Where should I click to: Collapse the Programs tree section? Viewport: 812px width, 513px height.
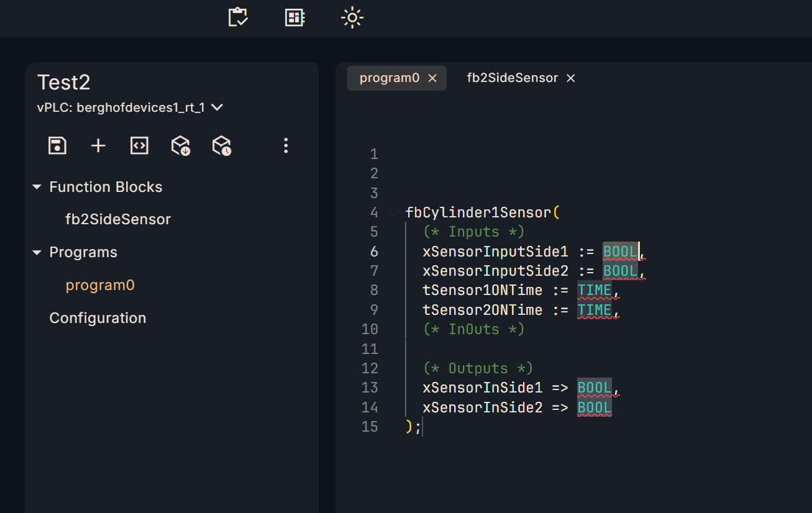pyautogui.click(x=37, y=253)
